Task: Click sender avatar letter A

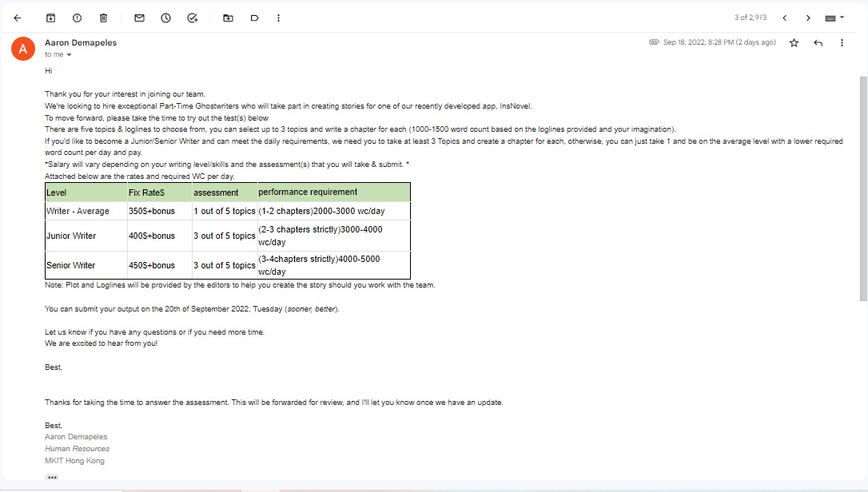Action: click(23, 49)
